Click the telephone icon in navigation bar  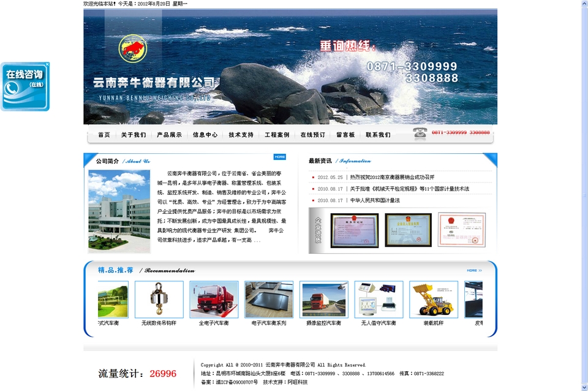pyautogui.click(x=420, y=134)
